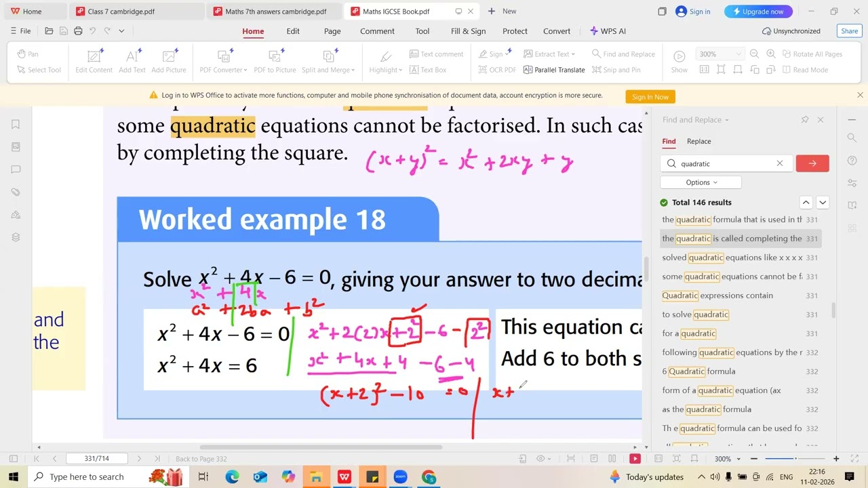This screenshot has height=488, width=868.
Task: Open Parallel Translate
Action: [x=554, y=70]
